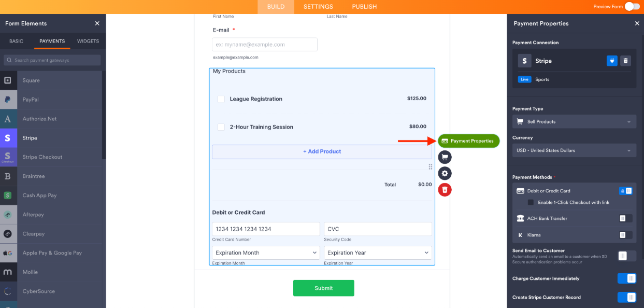The width and height of the screenshot is (644, 308).
Task: Click the Live badge under Stripe
Action: 524,79
